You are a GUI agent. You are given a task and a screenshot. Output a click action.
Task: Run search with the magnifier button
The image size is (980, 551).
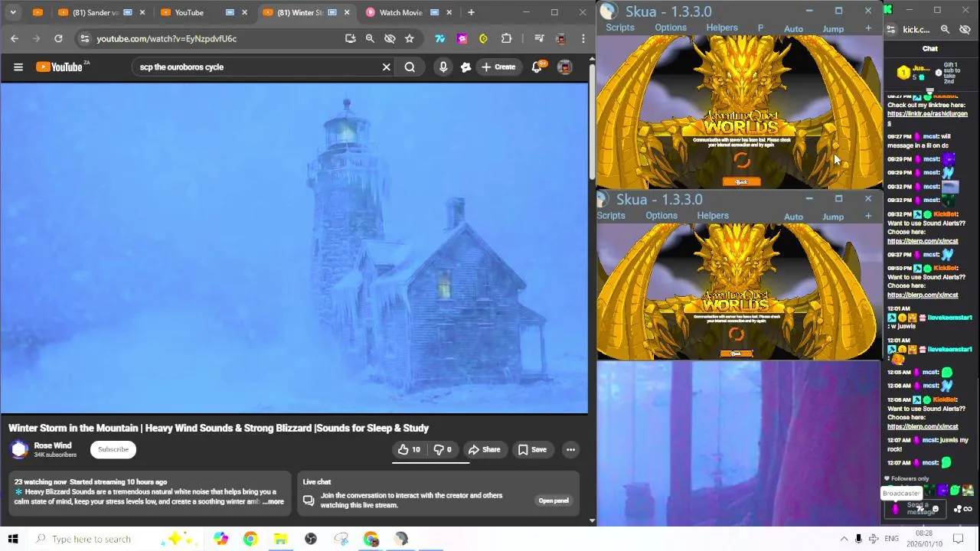[x=410, y=67]
